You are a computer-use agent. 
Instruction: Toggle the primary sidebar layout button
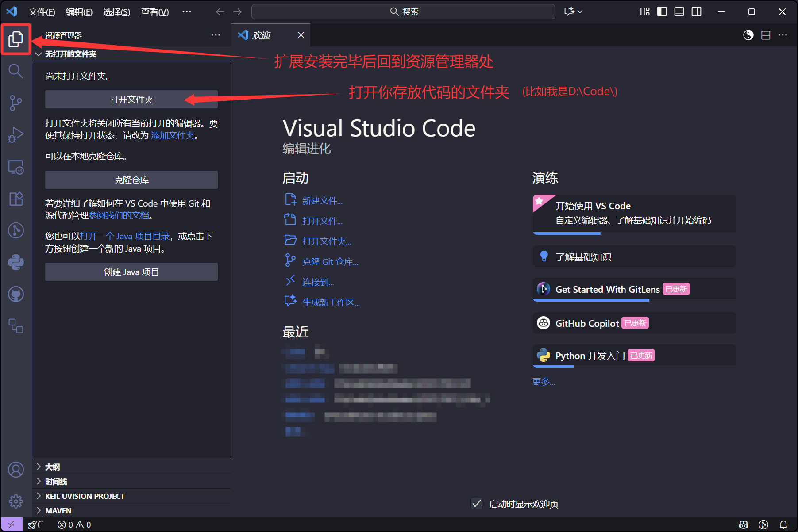pyautogui.click(x=662, y=11)
